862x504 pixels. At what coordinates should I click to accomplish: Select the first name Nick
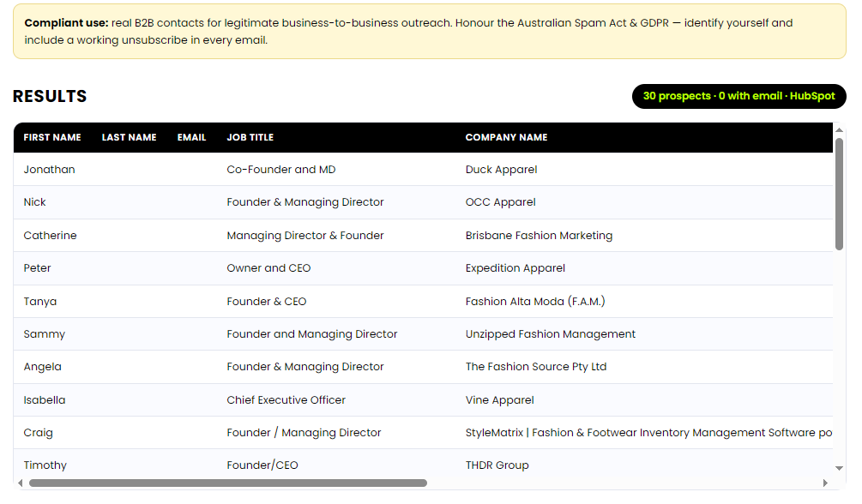click(x=34, y=202)
